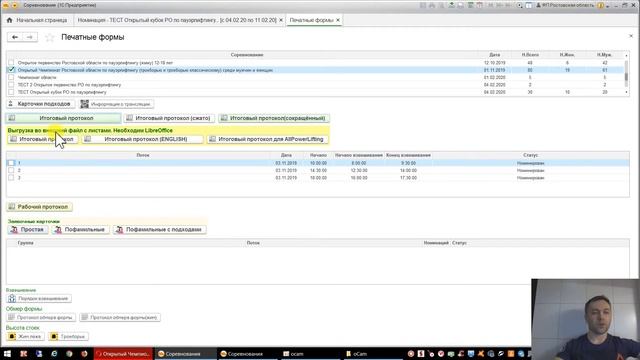
Task: Click Итоговый протокол(сокращённый) button
Action: click(274, 118)
